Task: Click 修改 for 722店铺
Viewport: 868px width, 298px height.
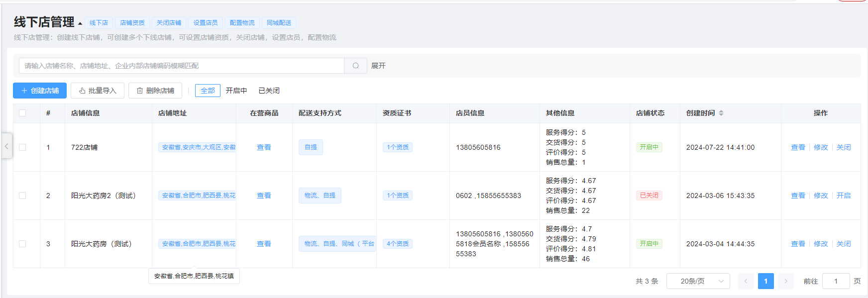Action: pyautogui.click(x=821, y=147)
